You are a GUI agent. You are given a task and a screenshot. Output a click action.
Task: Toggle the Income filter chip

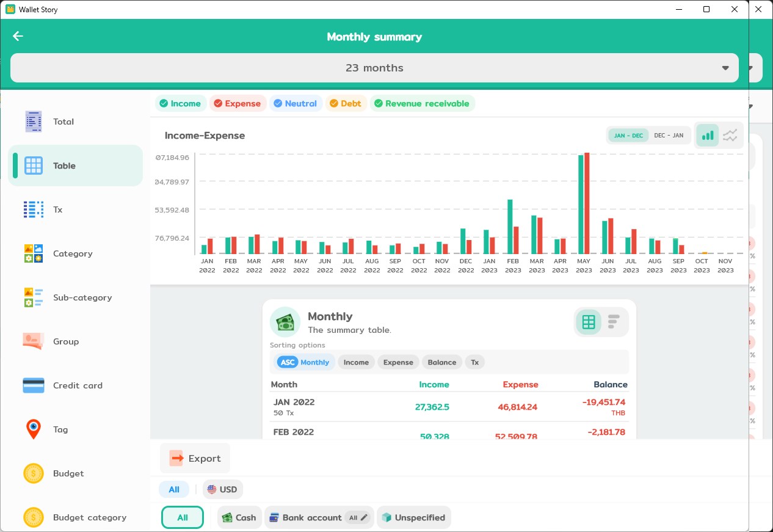pyautogui.click(x=180, y=103)
